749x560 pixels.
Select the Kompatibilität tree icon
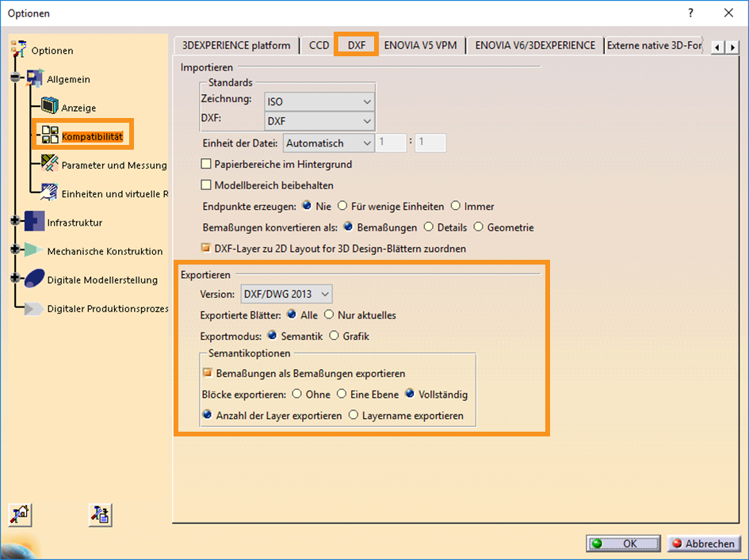point(49,135)
